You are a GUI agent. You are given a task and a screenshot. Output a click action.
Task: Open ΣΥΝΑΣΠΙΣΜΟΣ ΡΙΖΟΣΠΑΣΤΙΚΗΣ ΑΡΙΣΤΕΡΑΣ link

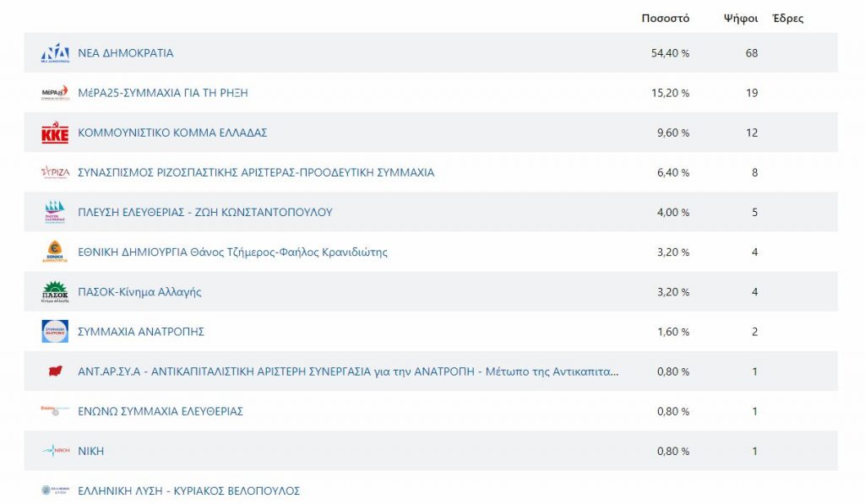click(x=256, y=172)
